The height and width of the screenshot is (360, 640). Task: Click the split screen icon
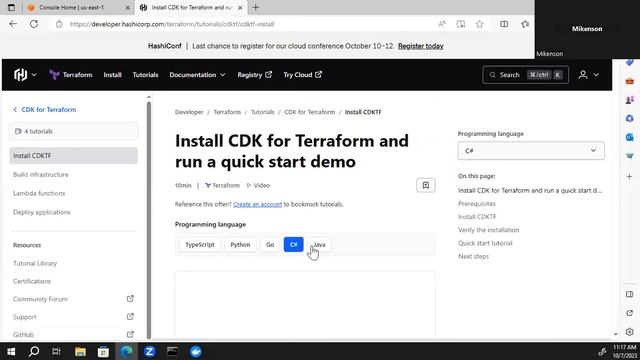[504, 24]
